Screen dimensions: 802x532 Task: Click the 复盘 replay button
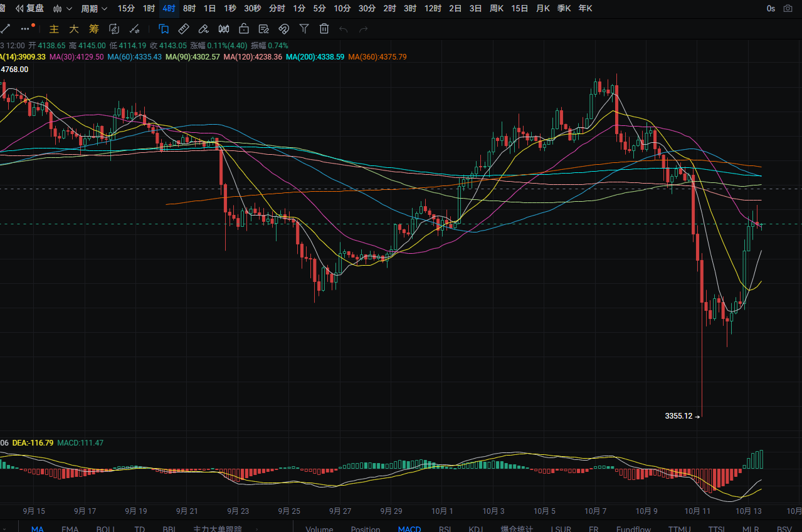point(30,9)
